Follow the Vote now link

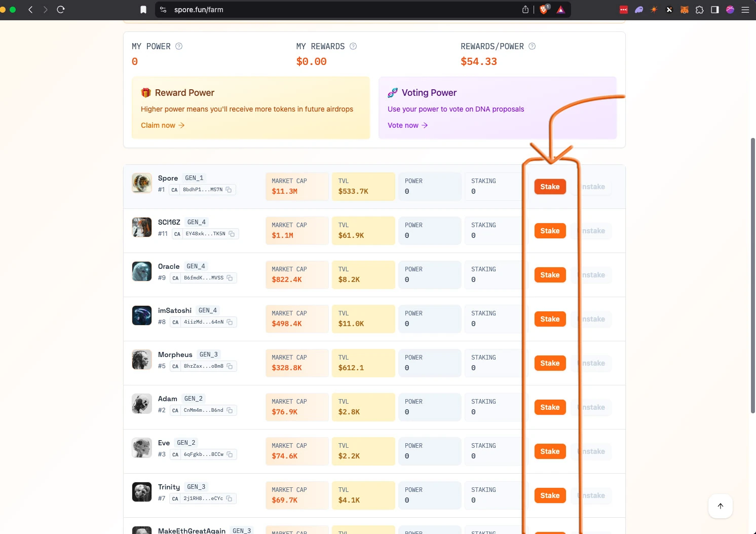point(408,125)
